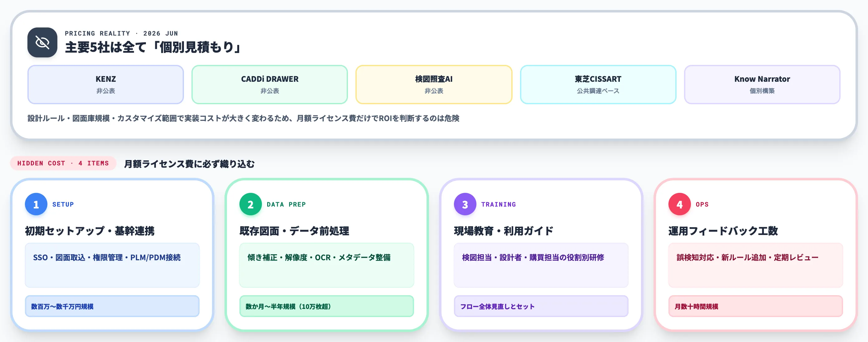Click the note about ROIを判断するのは危険

click(243, 118)
